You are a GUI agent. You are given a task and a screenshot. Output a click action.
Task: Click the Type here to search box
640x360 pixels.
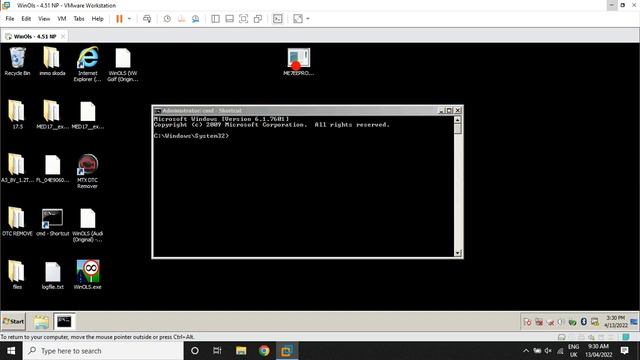pos(103,351)
